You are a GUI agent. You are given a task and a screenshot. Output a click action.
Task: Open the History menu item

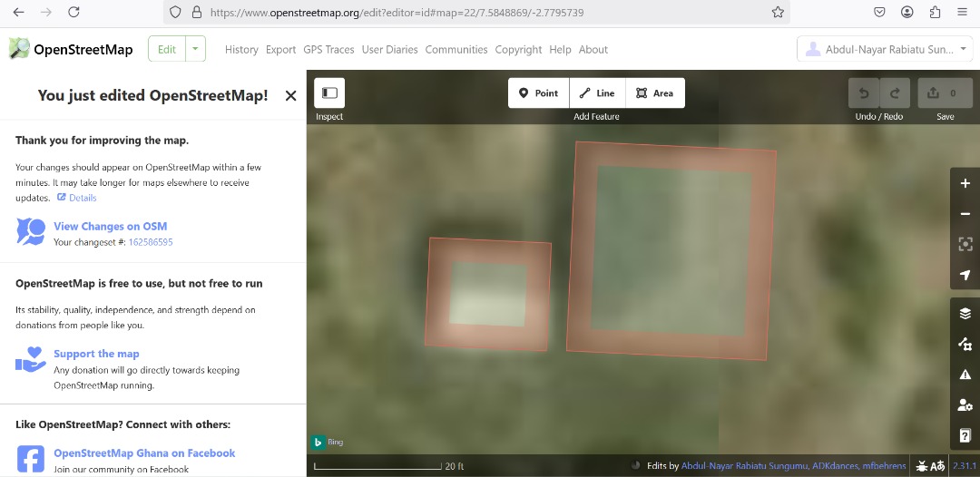pos(241,49)
